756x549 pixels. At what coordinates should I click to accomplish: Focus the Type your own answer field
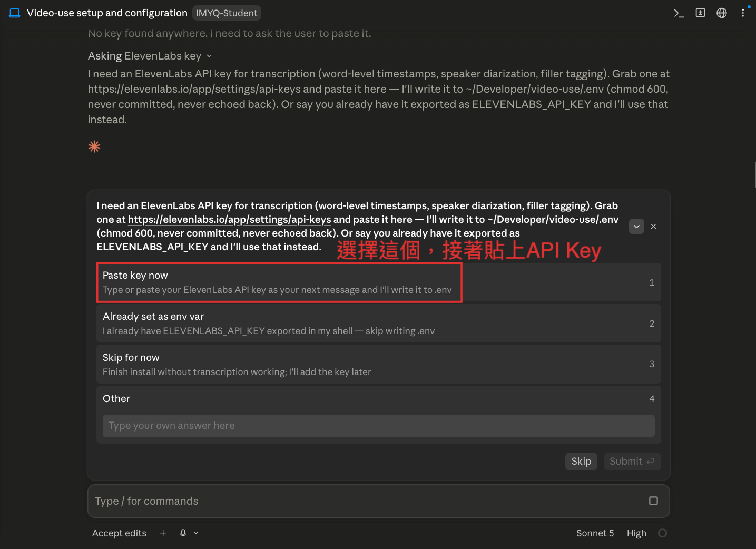[x=378, y=426]
